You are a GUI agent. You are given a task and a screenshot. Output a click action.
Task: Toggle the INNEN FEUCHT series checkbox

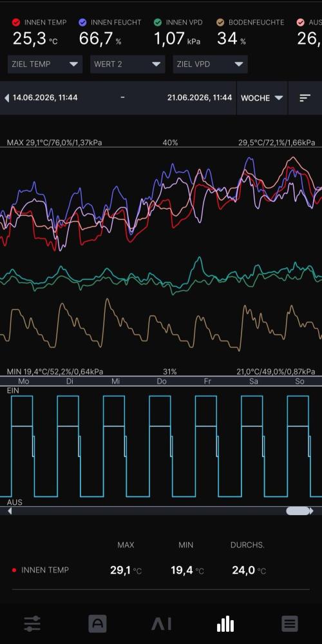(82, 22)
